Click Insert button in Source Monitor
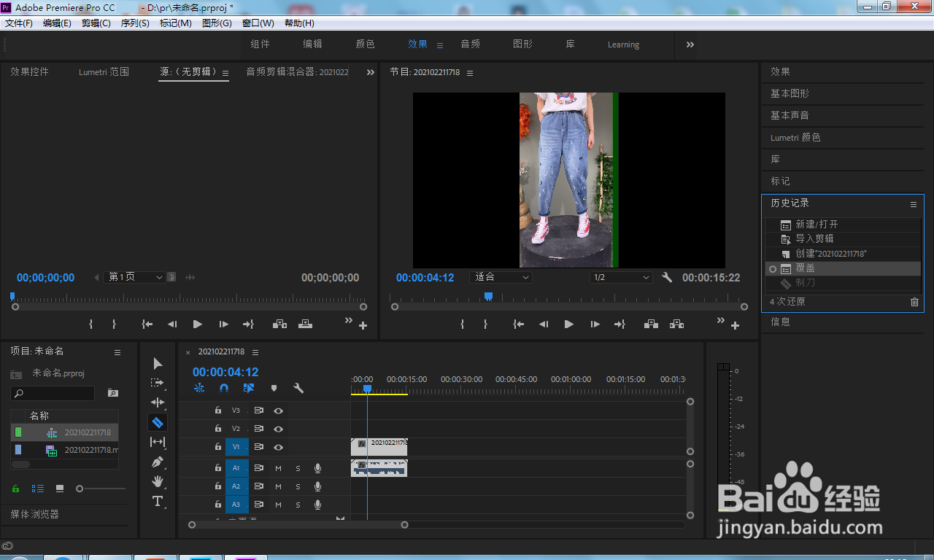Screen dimensions: 934x560 click(x=279, y=324)
